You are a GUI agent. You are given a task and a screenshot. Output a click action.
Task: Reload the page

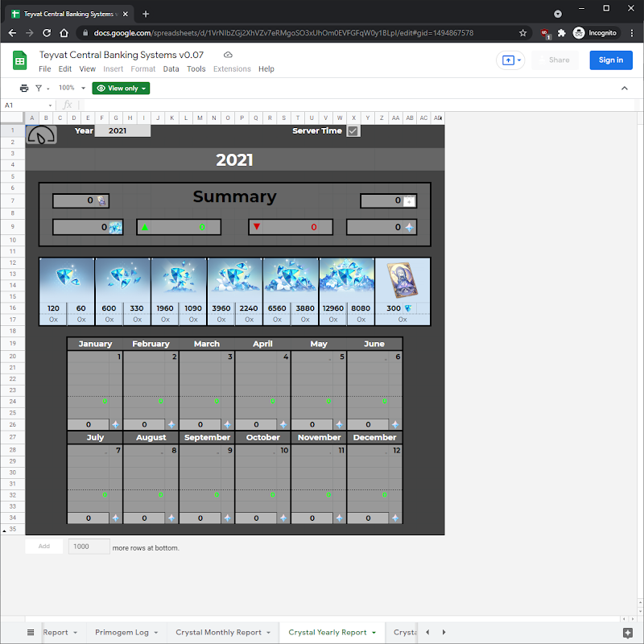(x=47, y=33)
